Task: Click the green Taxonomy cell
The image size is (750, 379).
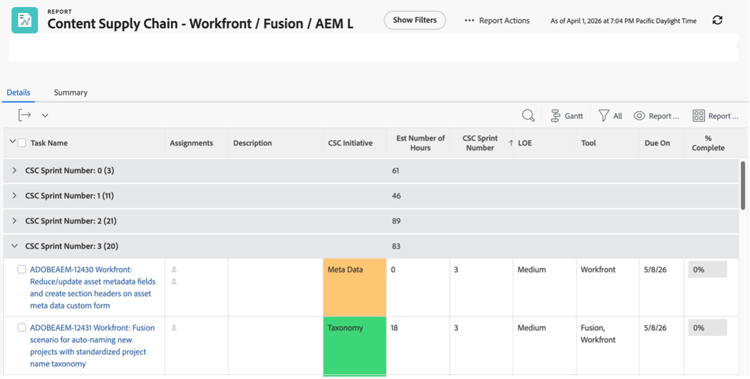Action: pos(355,346)
